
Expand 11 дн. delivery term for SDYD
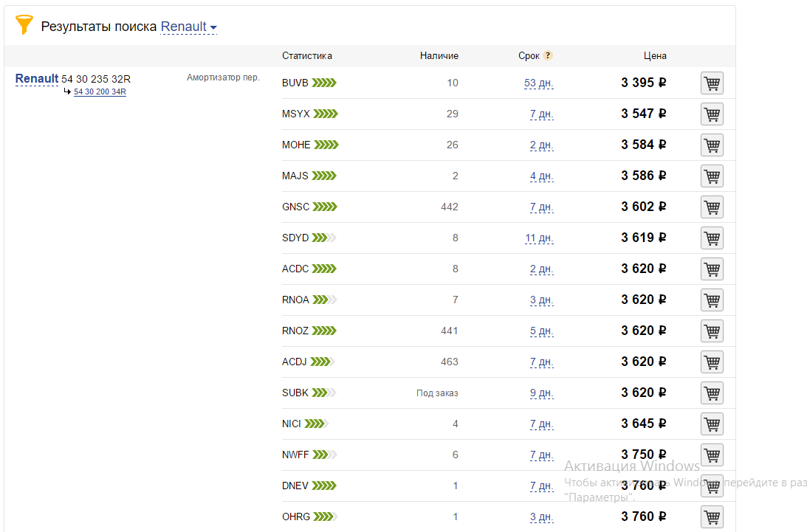click(x=539, y=238)
